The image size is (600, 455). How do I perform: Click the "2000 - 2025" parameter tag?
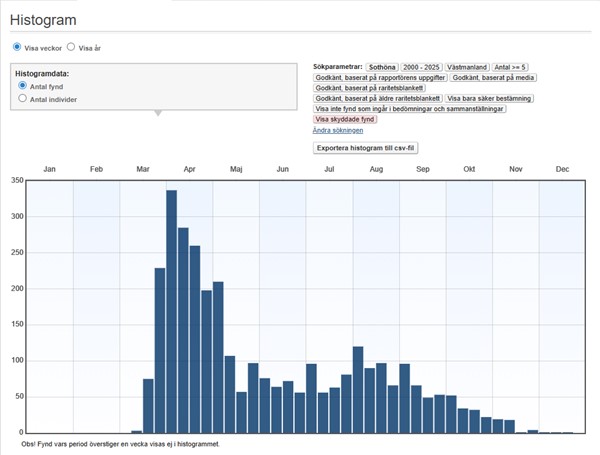[x=420, y=66]
